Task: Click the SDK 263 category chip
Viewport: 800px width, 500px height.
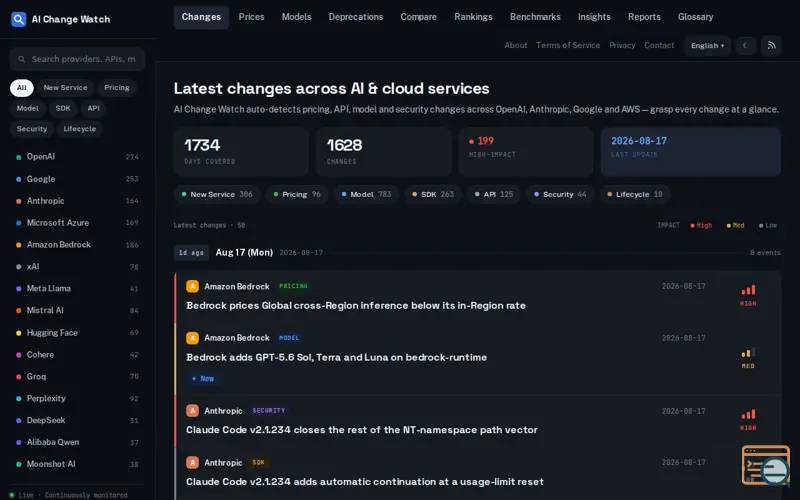Action: 433,194
